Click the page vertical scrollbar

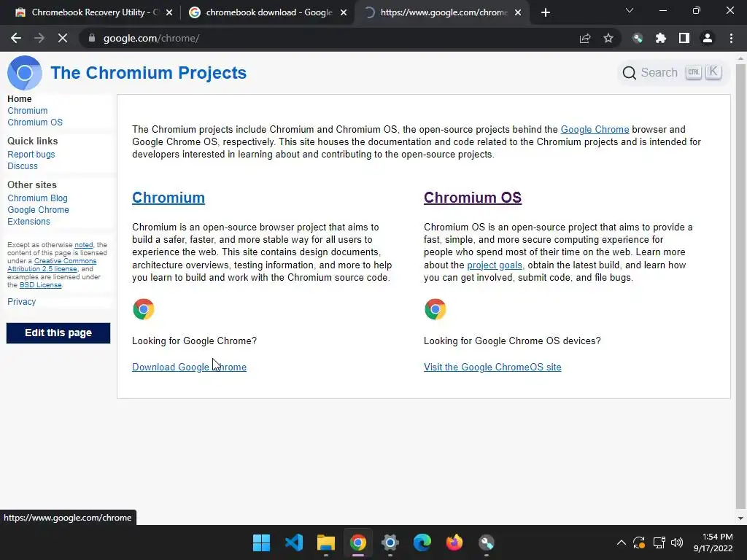tap(740, 286)
